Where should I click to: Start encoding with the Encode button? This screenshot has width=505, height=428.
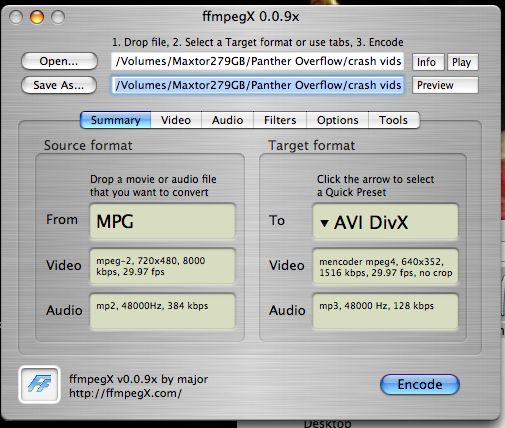(x=420, y=384)
